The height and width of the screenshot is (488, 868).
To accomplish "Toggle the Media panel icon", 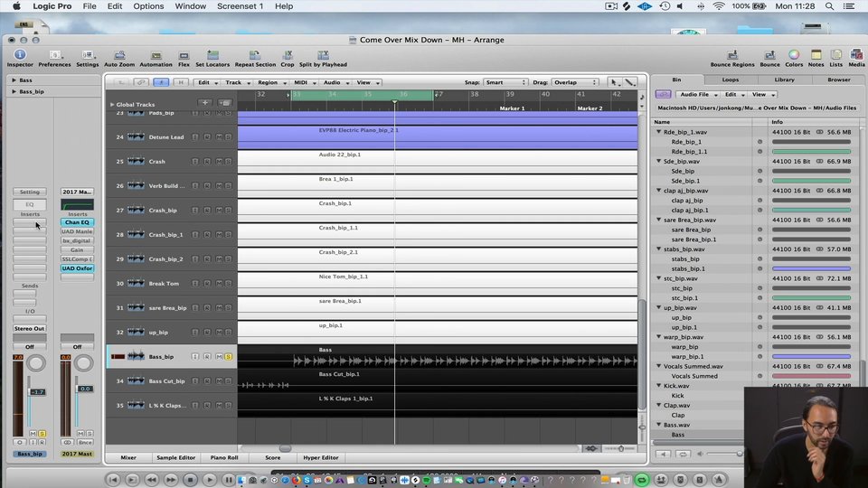I will point(856,58).
